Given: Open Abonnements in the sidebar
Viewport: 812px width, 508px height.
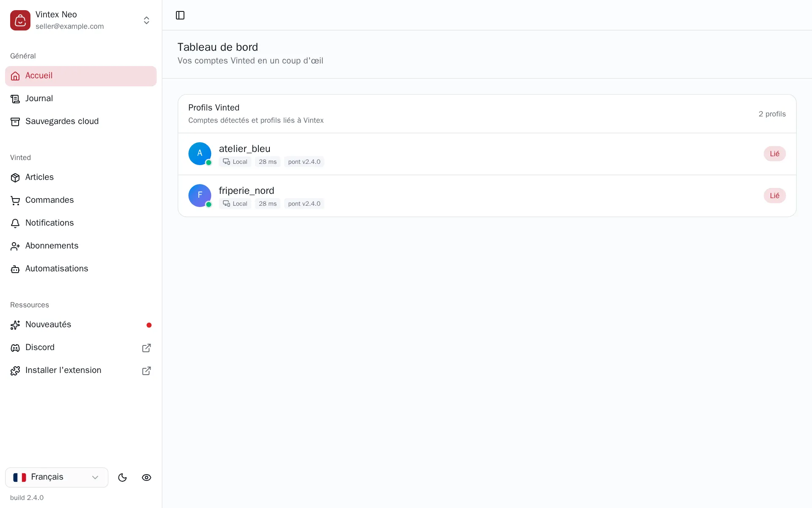Looking at the screenshot, I should (81, 246).
